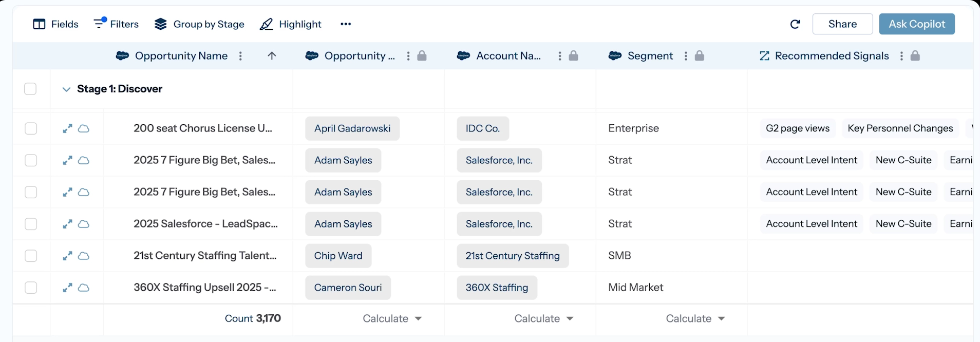Open the three-dot more options menu in toolbar

point(346,24)
